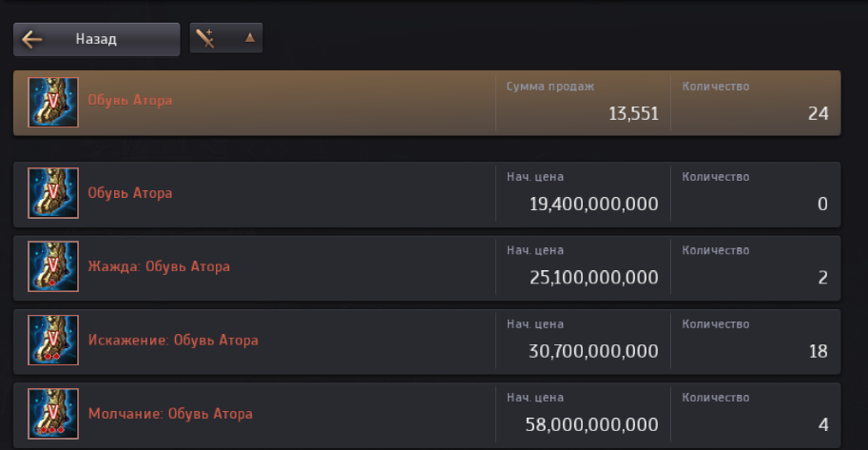This screenshot has width=868, height=450.
Task: Click Молчание: Обувь Атора item icon
Action: tap(53, 414)
